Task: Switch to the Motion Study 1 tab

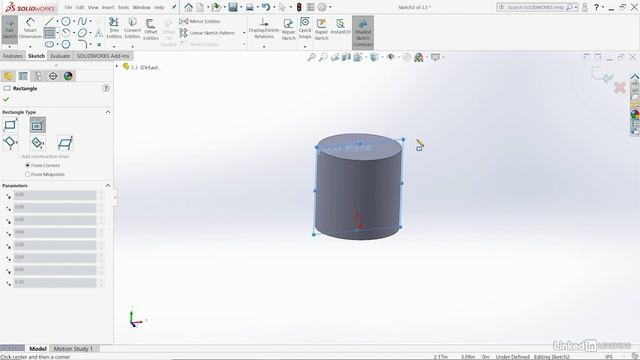Action: [73, 349]
